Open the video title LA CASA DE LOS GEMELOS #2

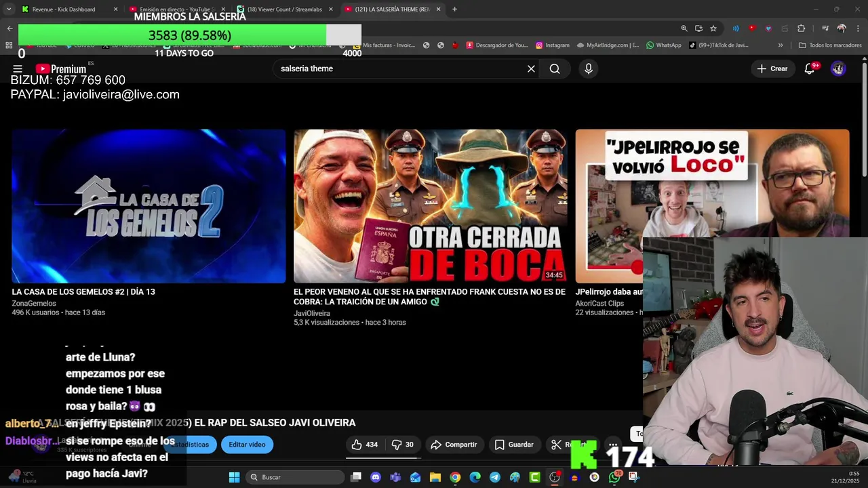(83, 292)
